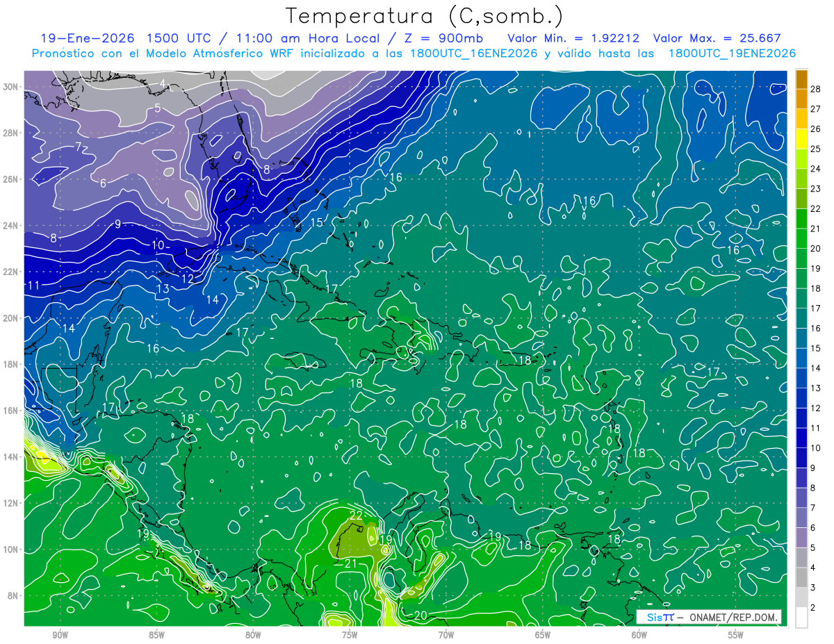
Task: Click the "4" contour label on the map
Action: click(x=163, y=84)
